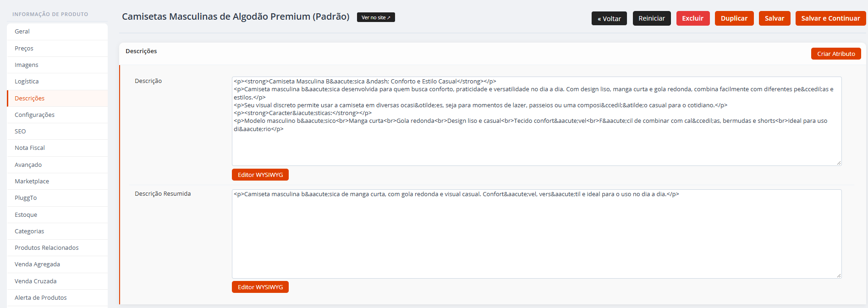Open the Geral section
The image size is (868, 308).
[57, 32]
